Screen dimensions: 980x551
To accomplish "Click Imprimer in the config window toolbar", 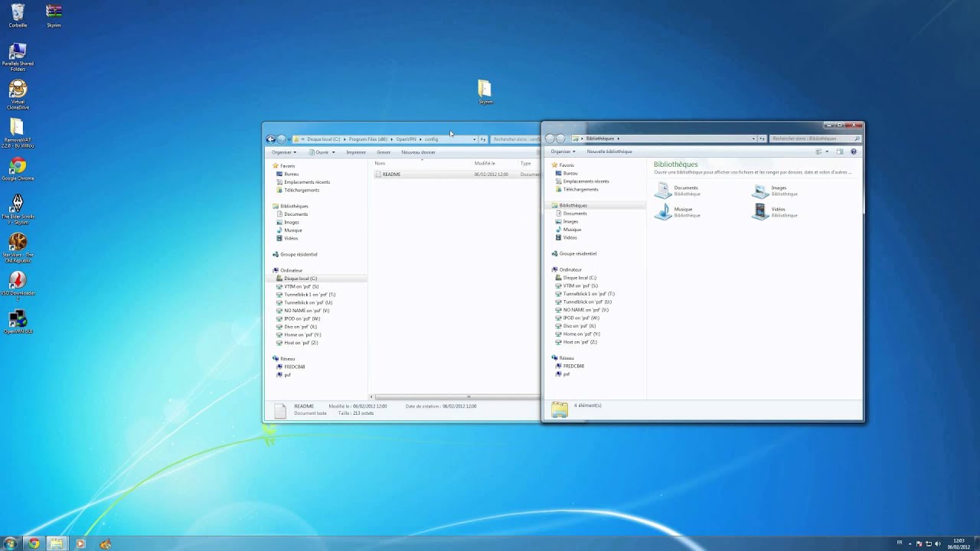I will (x=356, y=152).
